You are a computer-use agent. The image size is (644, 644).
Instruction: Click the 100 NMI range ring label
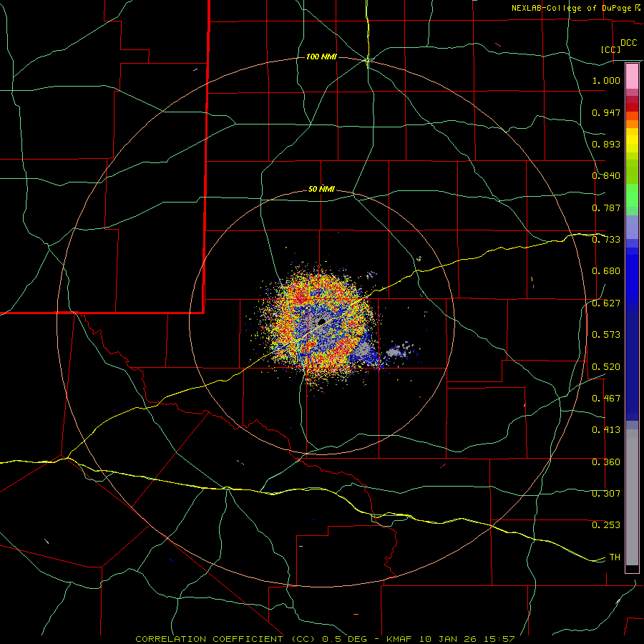pyautogui.click(x=321, y=57)
